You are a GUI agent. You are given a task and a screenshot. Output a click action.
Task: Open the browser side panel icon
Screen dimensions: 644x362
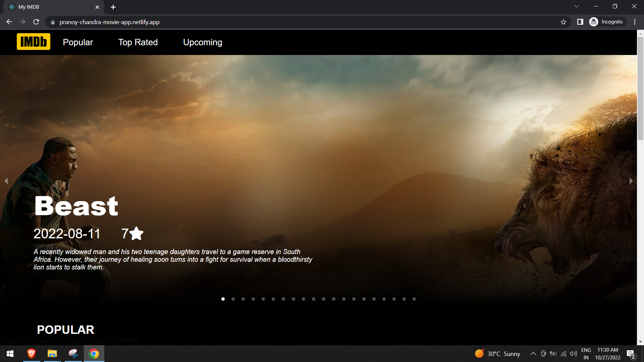tap(580, 22)
